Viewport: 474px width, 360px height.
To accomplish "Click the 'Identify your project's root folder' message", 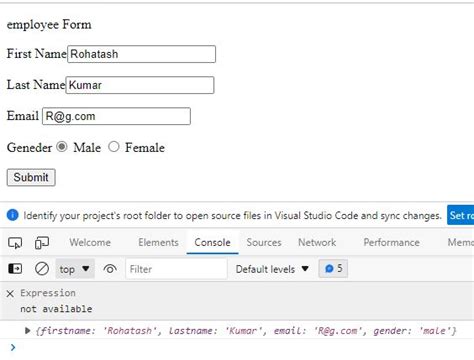I will pyautogui.click(x=232, y=216).
